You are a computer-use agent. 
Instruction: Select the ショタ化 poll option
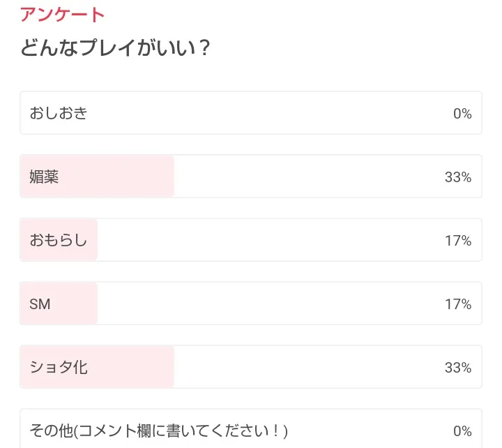[59, 367]
